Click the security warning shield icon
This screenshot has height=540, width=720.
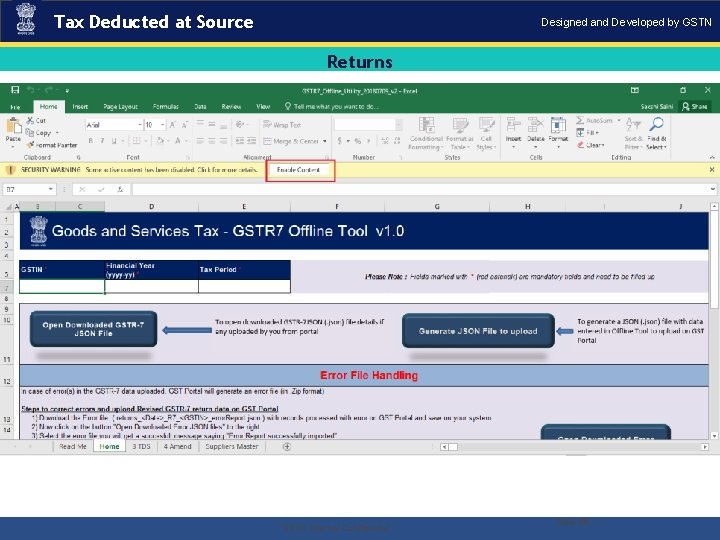point(10,170)
